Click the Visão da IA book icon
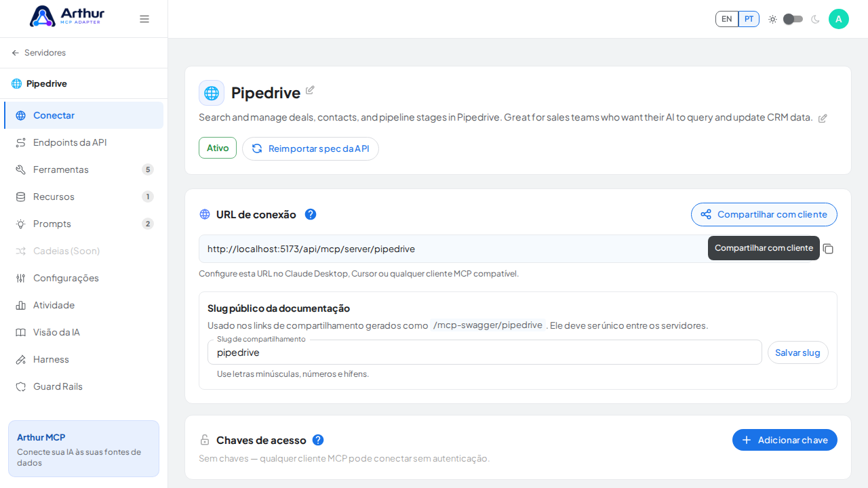This screenshot has height=488, width=868. tap(20, 332)
